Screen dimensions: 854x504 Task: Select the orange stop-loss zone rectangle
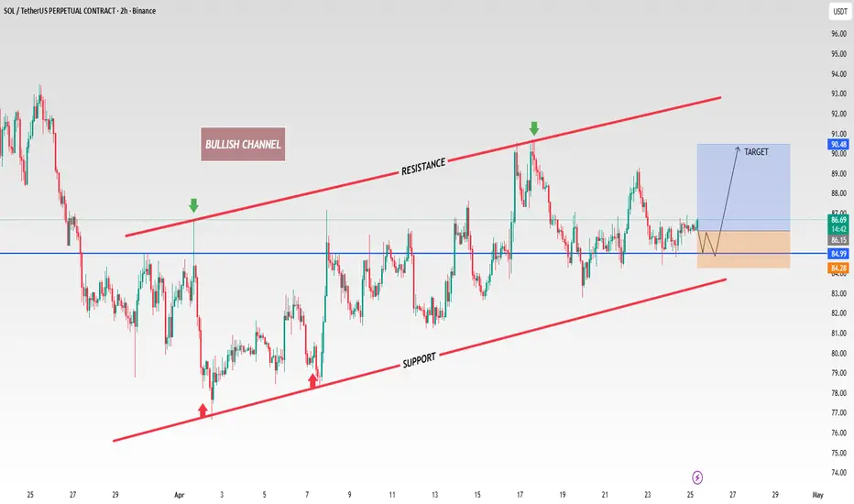pyautogui.click(x=743, y=249)
